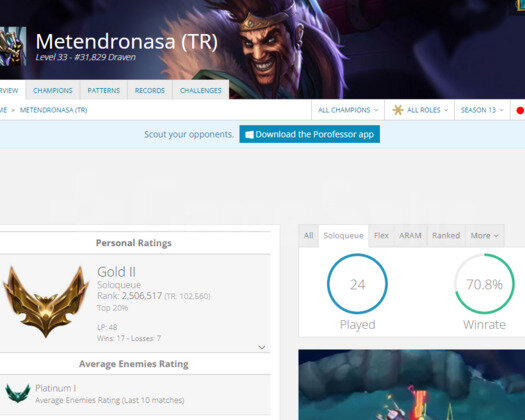This screenshot has width=525, height=420.
Task: Click 'Level 33 - #31,829 Draven' text
Action: [85, 57]
